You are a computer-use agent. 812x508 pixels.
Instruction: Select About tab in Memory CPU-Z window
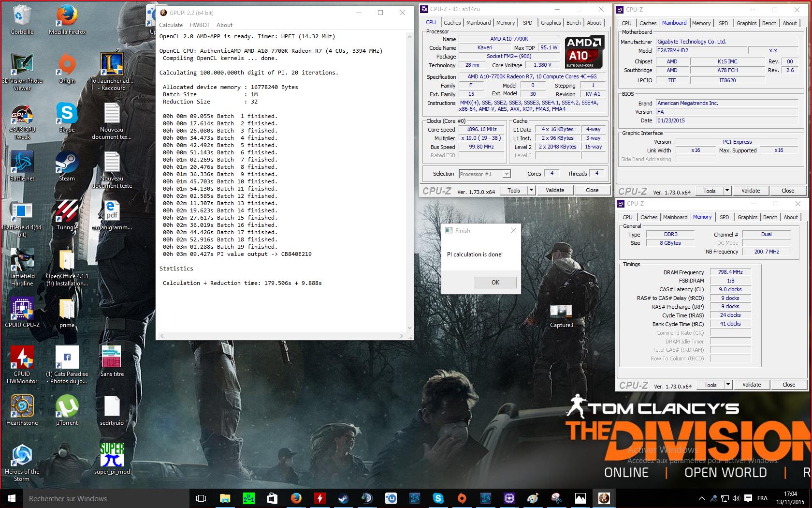791,217
